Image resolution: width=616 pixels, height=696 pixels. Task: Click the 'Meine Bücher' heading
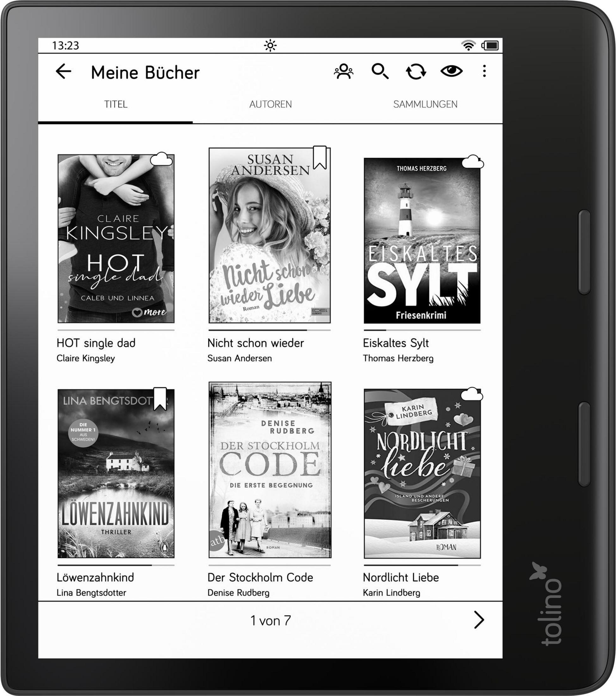[145, 72]
